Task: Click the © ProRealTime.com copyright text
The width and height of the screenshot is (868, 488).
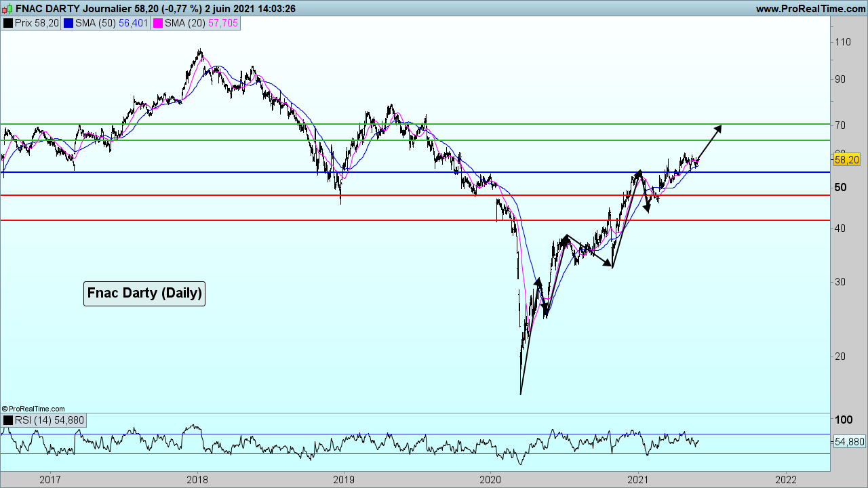Action: pyautogui.click(x=33, y=409)
